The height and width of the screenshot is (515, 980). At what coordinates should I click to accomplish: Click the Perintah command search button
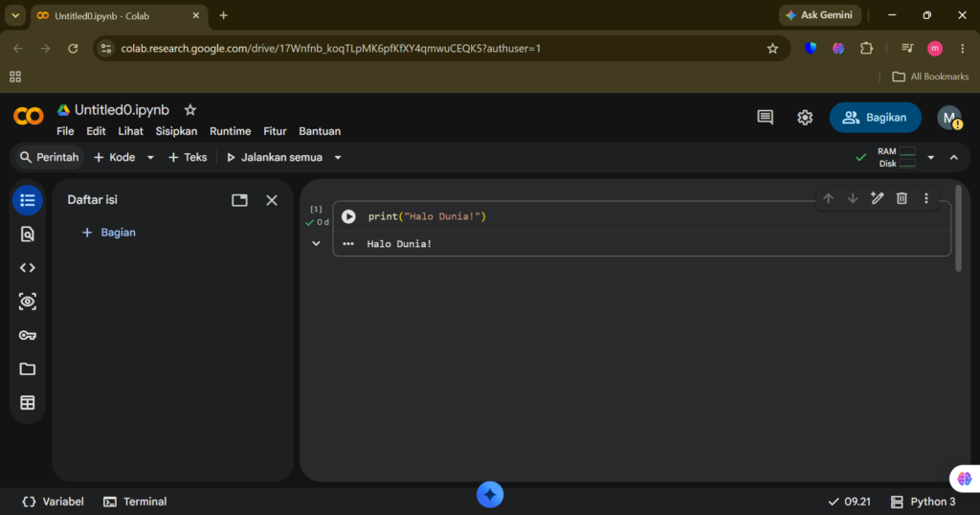(49, 158)
